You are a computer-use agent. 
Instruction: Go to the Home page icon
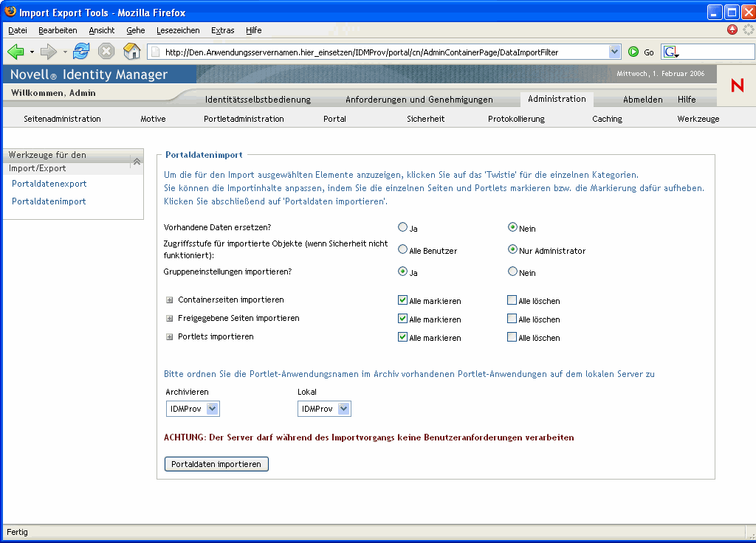pos(131,51)
